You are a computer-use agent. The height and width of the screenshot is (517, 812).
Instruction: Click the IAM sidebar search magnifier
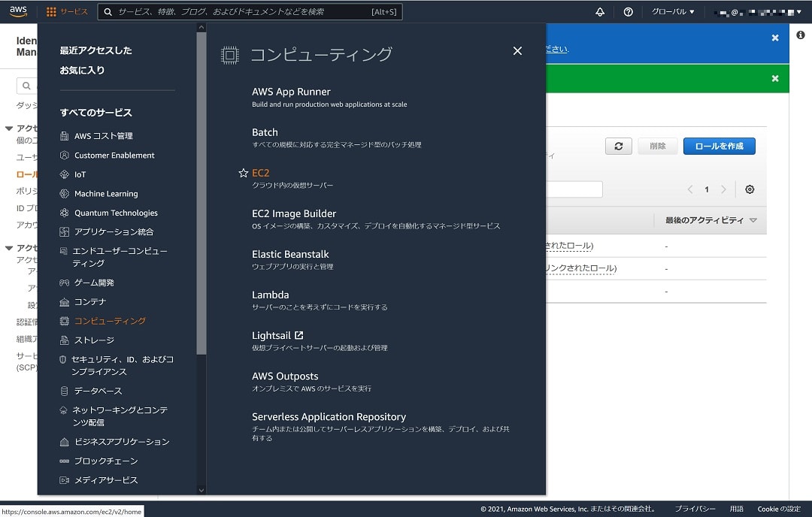click(x=26, y=86)
